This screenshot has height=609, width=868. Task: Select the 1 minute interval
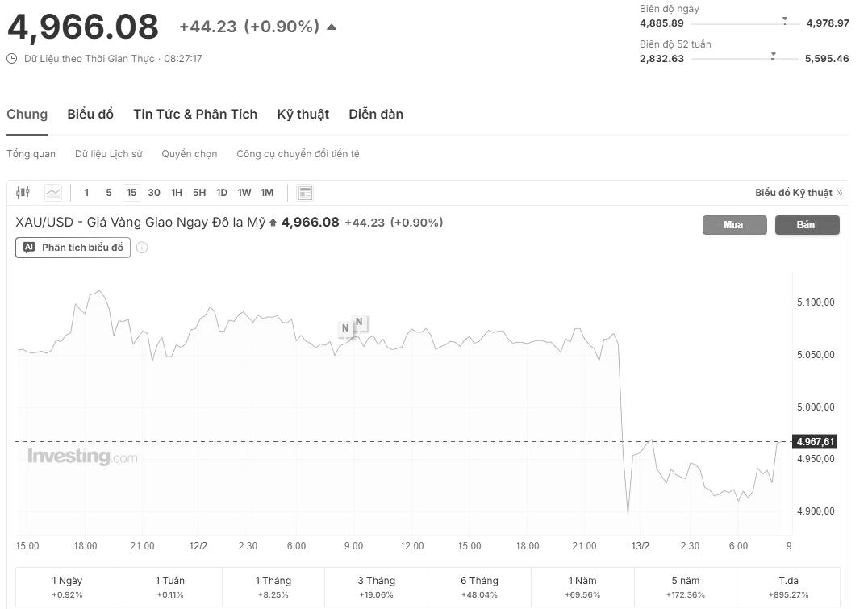86,193
